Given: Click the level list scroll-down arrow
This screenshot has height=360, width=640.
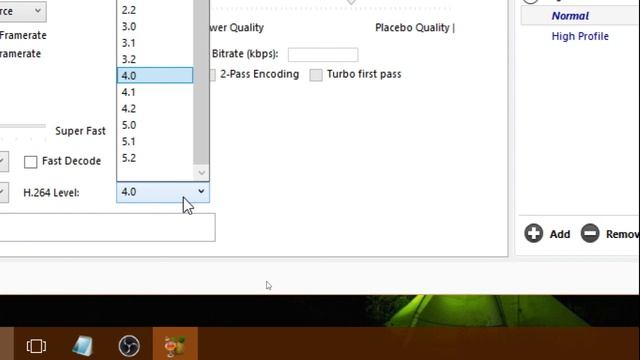Looking at the screenshot, I should 201,173.
